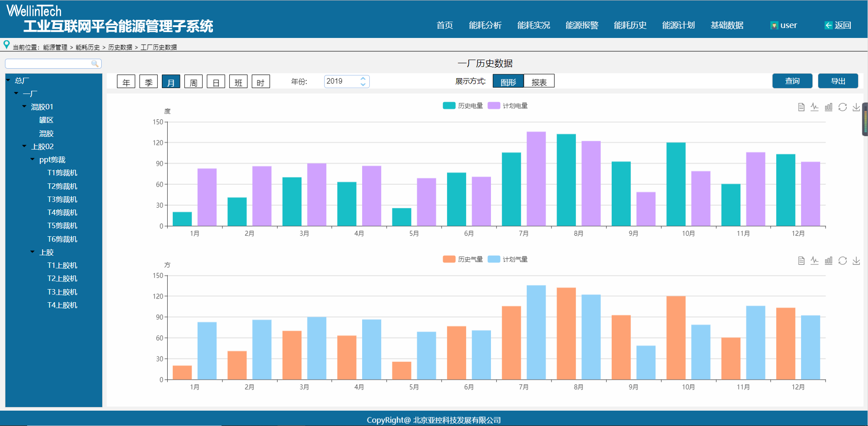Select 班 shift granularity
Viewport: 868px width, 426px height.
238,82
